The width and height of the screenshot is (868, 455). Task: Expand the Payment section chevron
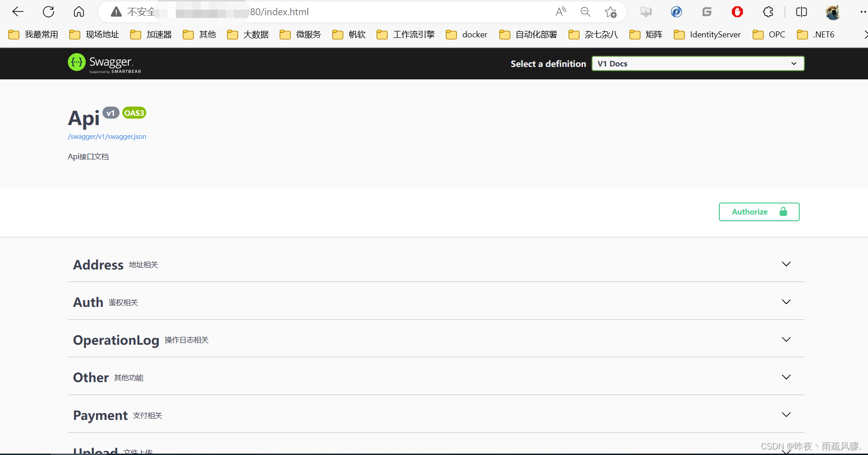tap(786, 414)
